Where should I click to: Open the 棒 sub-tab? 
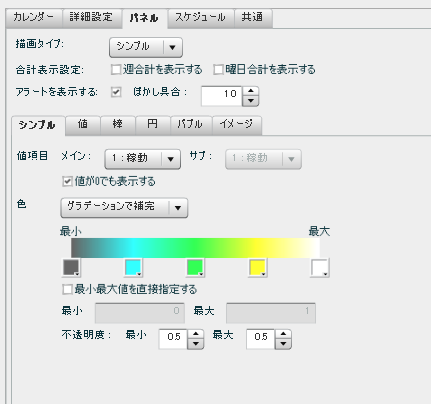pyautogui.click(x=118, y=125)
